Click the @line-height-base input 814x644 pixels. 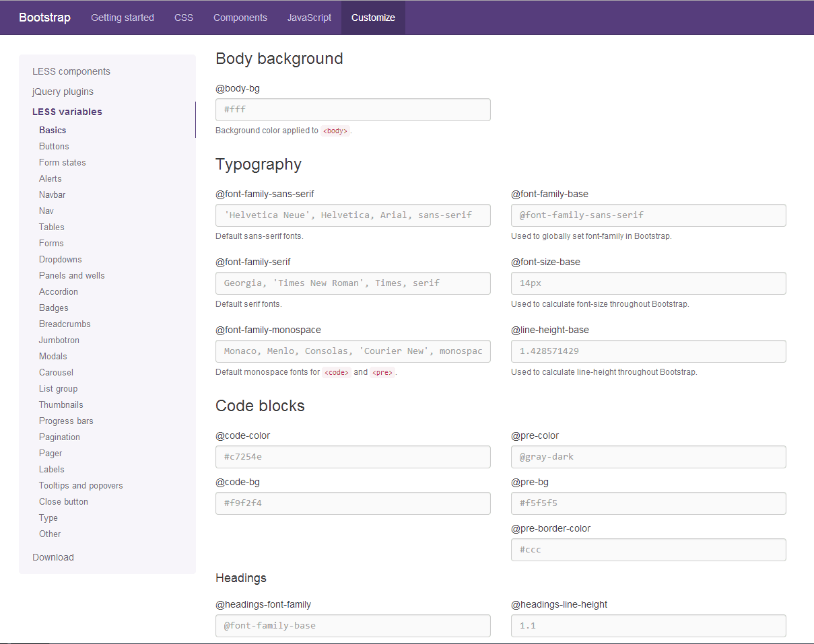pyautogui.click(x=648, y=351)
